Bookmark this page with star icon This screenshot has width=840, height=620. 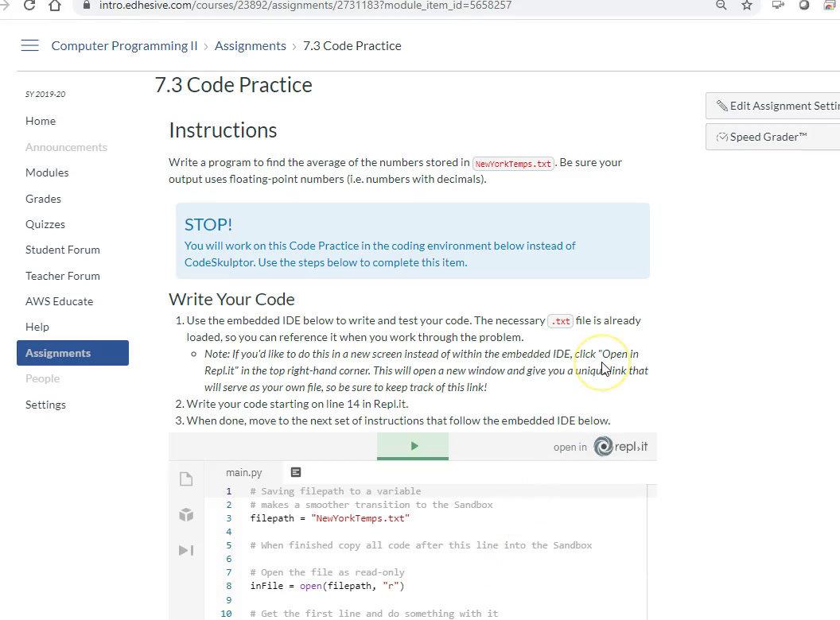tap(746, 6)
